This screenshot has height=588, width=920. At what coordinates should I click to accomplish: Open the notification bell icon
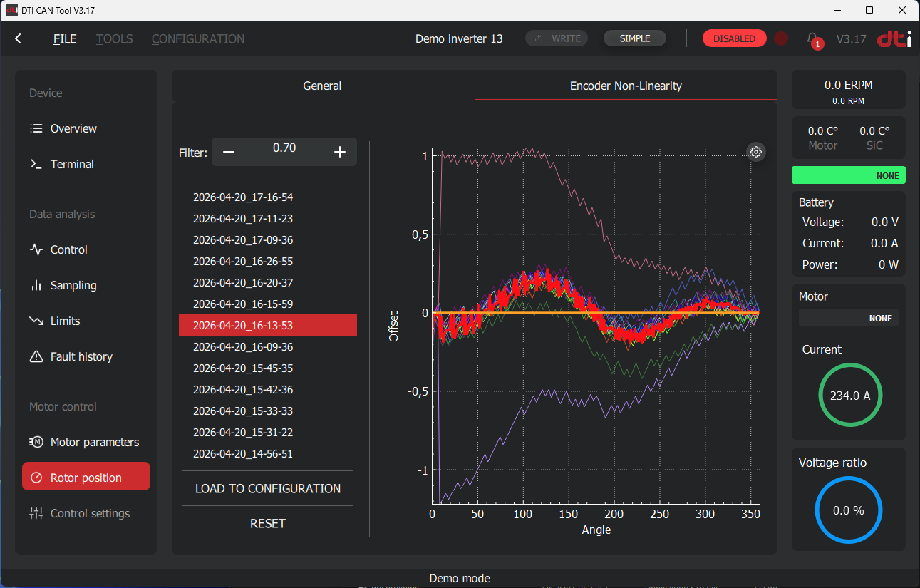click(x=812, y=38)
